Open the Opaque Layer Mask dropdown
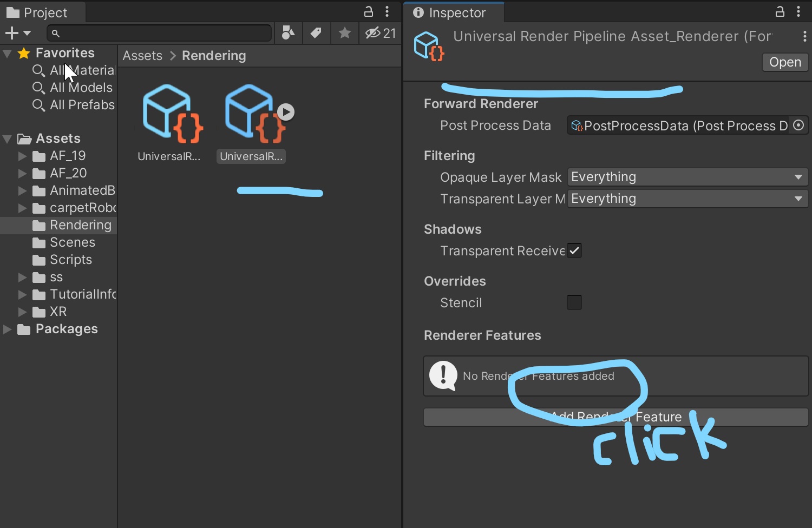The height and width of the screenshot is (528, 812). pyautogui.click(x=687, y=177)
